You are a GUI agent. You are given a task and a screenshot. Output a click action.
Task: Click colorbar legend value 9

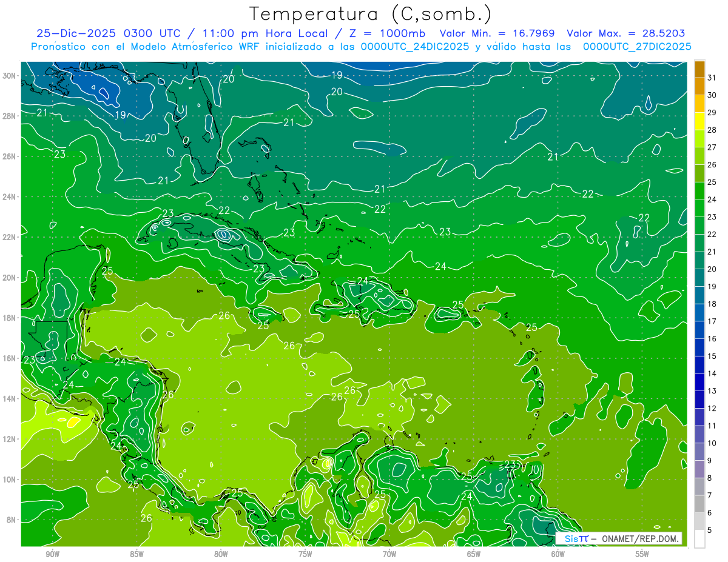pyautogui.click(x=710, y=461)
